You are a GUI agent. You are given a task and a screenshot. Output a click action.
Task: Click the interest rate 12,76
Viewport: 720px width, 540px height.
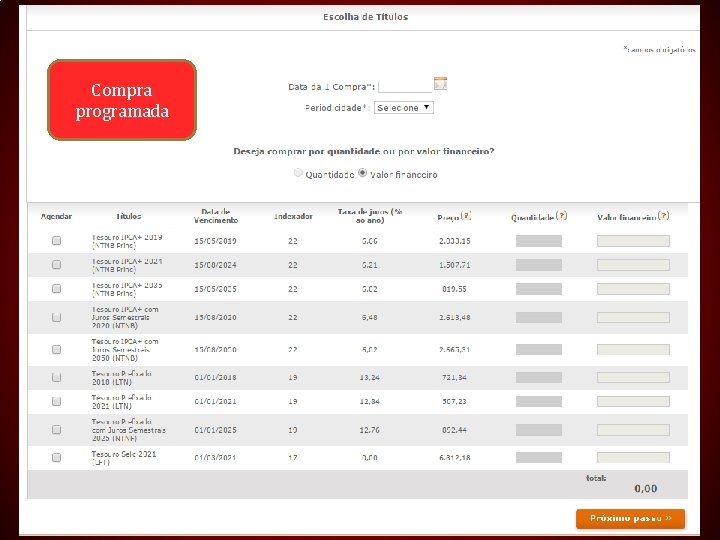[370, 430]
